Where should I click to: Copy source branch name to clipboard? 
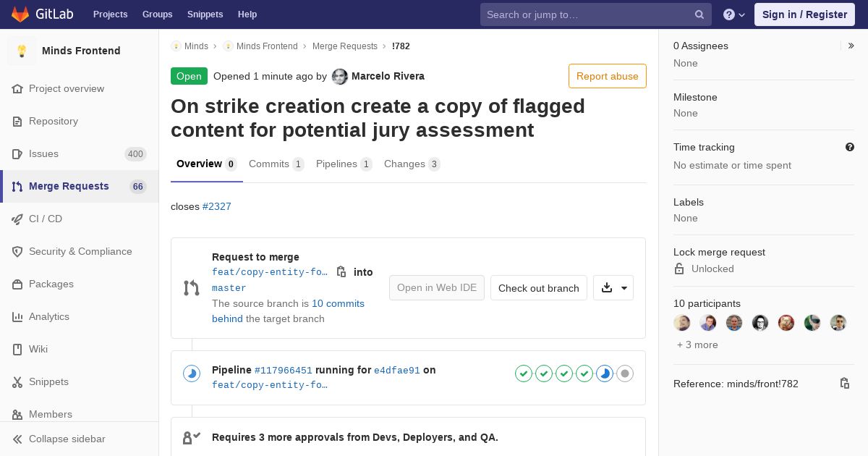coord(341,272)
